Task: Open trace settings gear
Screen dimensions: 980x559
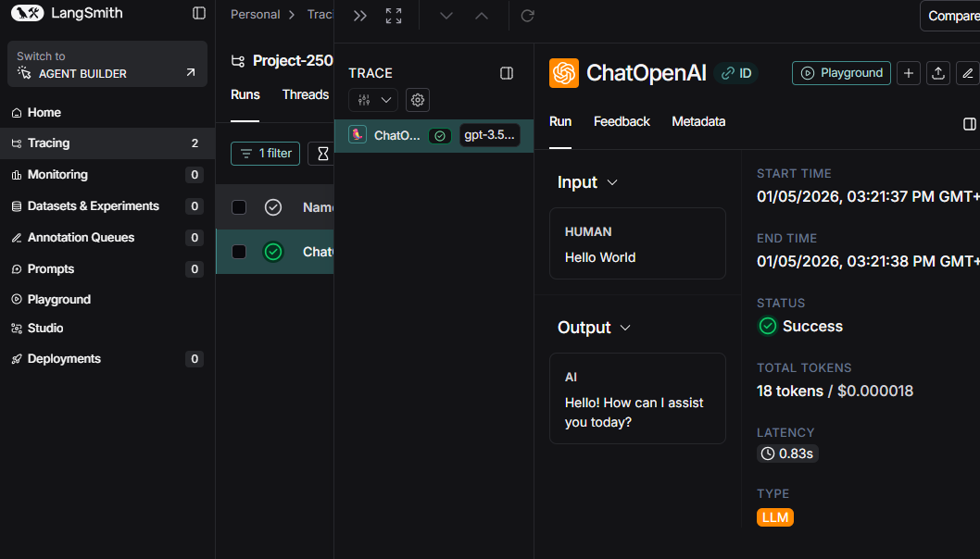Action: (x=418, y=100)
